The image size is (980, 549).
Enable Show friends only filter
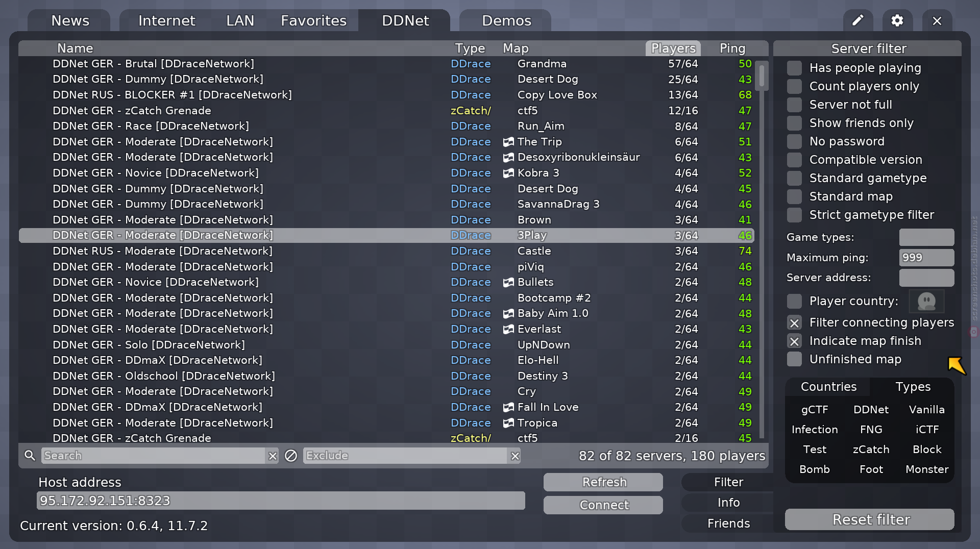(794, 123)
